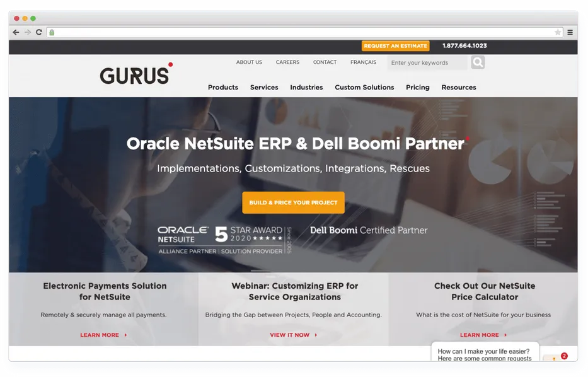Click Webinar: Customizing ERP heading

(x=295, y=291)
